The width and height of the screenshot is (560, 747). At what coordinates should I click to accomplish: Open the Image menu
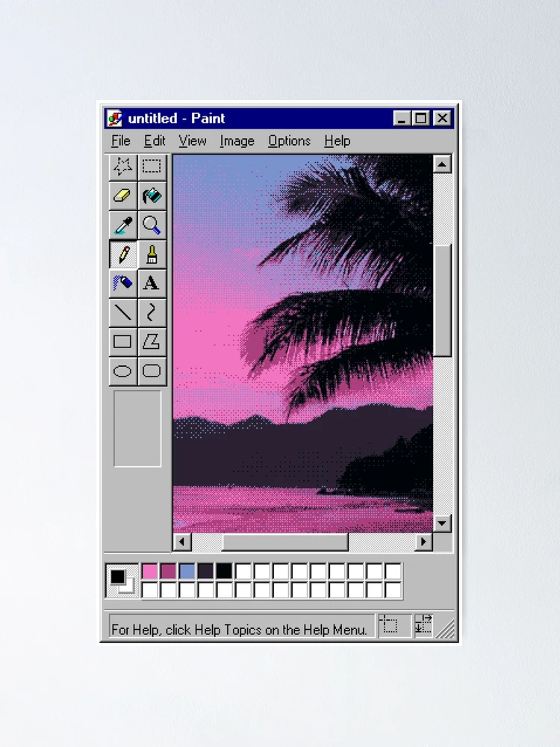237,141
